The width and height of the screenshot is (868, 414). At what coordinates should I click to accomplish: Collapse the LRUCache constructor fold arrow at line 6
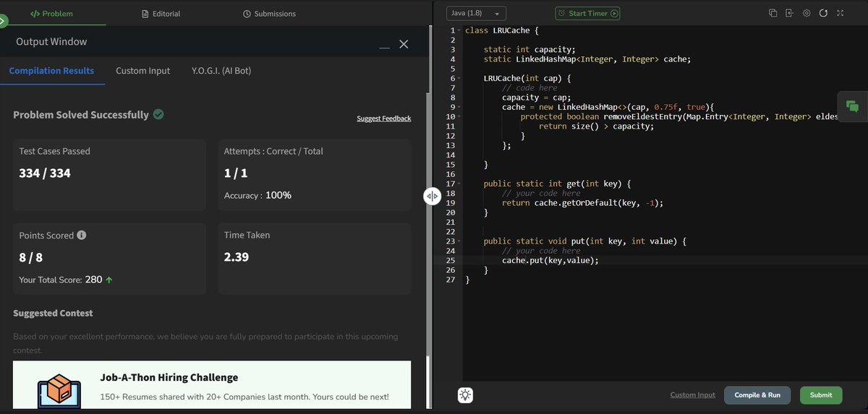click(x=459, y=78)
